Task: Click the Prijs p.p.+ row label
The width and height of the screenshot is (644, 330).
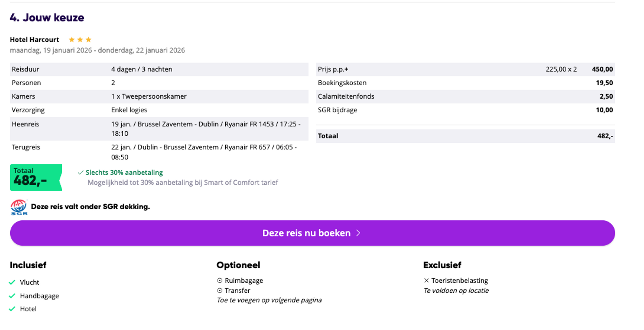Action: coord(333,69)
